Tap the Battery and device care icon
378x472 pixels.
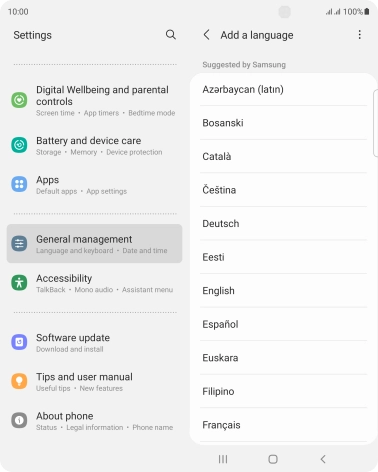pos(19,145)
